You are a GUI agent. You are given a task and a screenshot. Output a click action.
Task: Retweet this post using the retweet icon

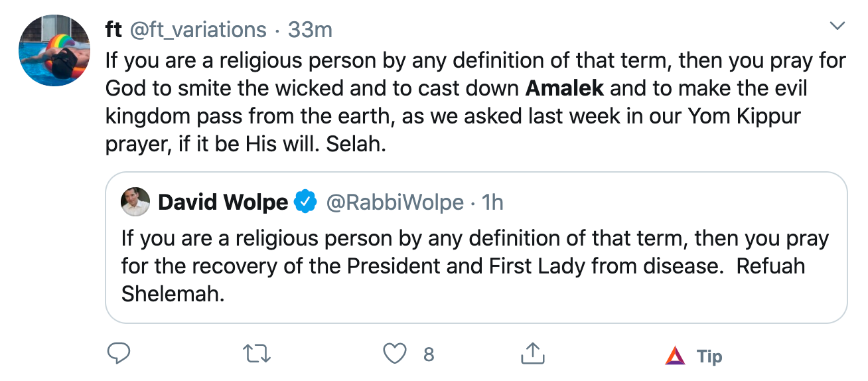[257, 354]
